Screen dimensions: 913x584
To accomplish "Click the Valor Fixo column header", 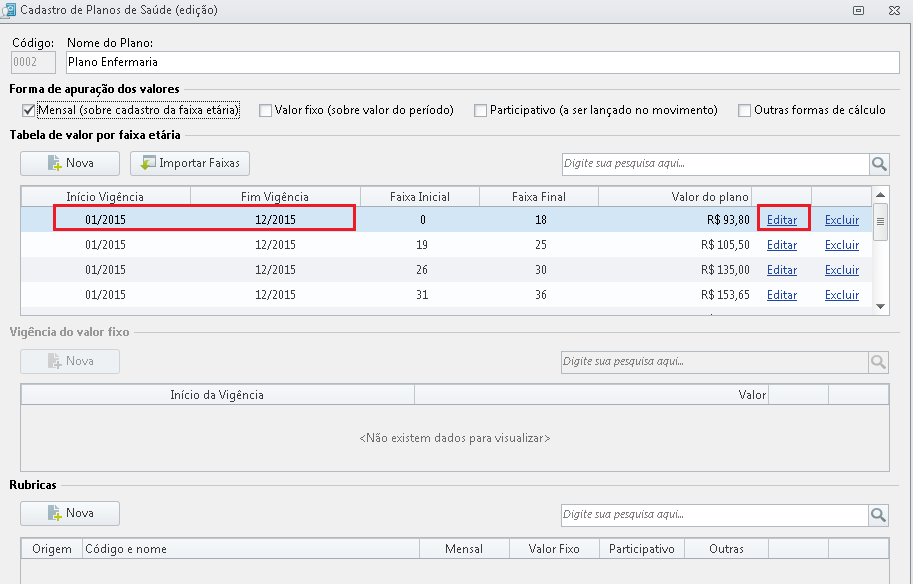I will point(554,549).
